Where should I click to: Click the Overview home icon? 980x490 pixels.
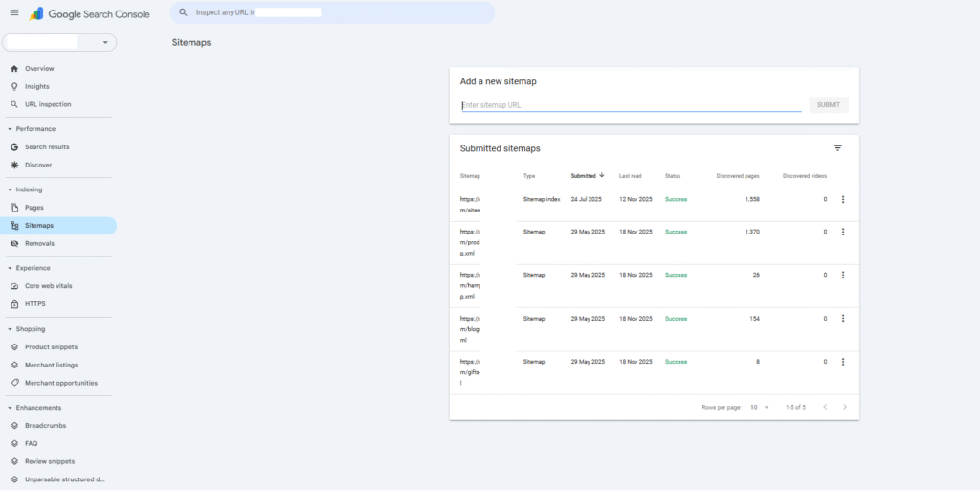point(14,69)
